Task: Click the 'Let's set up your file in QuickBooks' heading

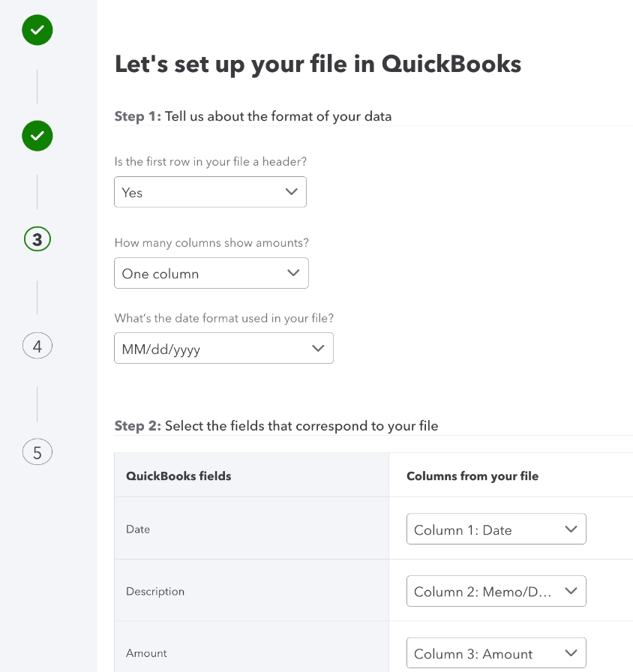Action: coord(318,64)
